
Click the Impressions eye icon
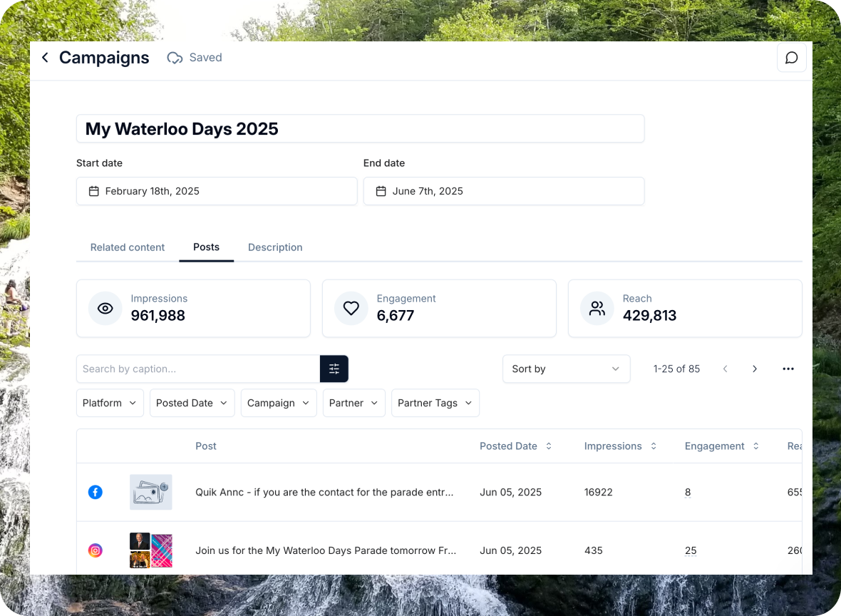pos(105,308)
